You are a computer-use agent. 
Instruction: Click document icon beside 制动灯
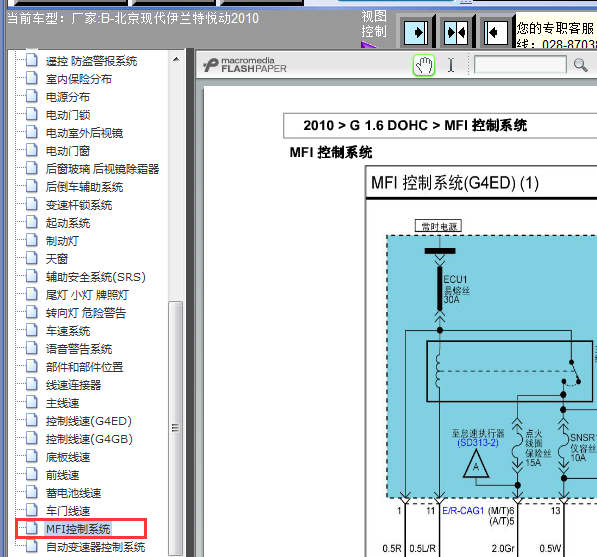pyautogui.click(x=32, y=240)
